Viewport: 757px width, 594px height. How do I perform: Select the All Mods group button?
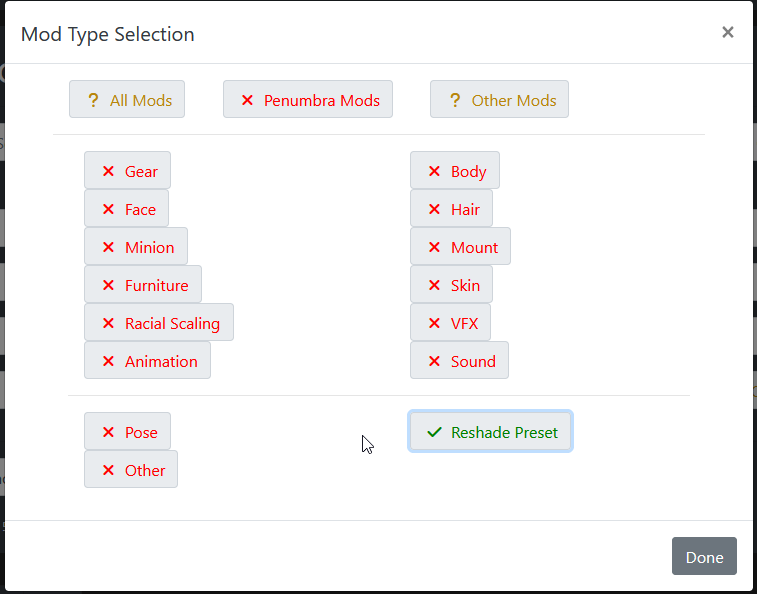pyautogui.click(x=127, y=99)
